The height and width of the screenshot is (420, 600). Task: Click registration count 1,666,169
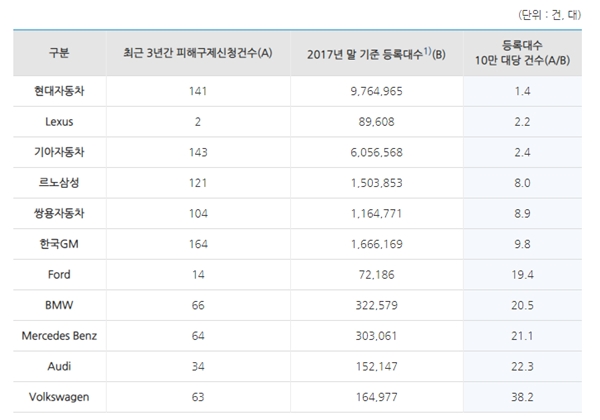click(x=377, y=244)
